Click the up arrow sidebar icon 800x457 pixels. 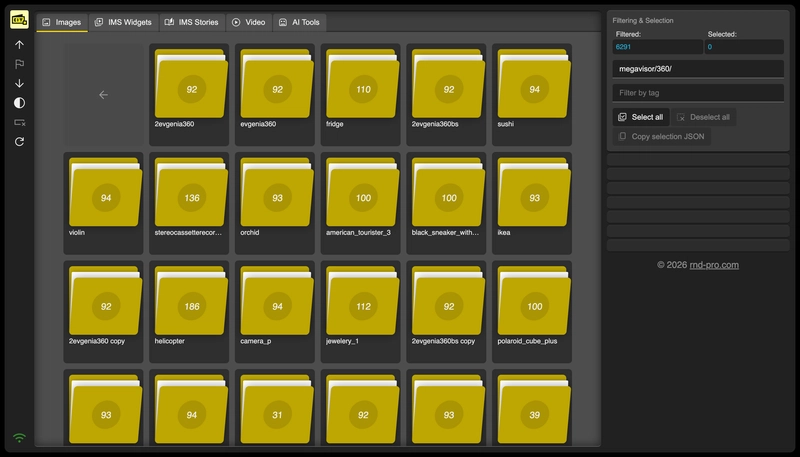point(19,45)
